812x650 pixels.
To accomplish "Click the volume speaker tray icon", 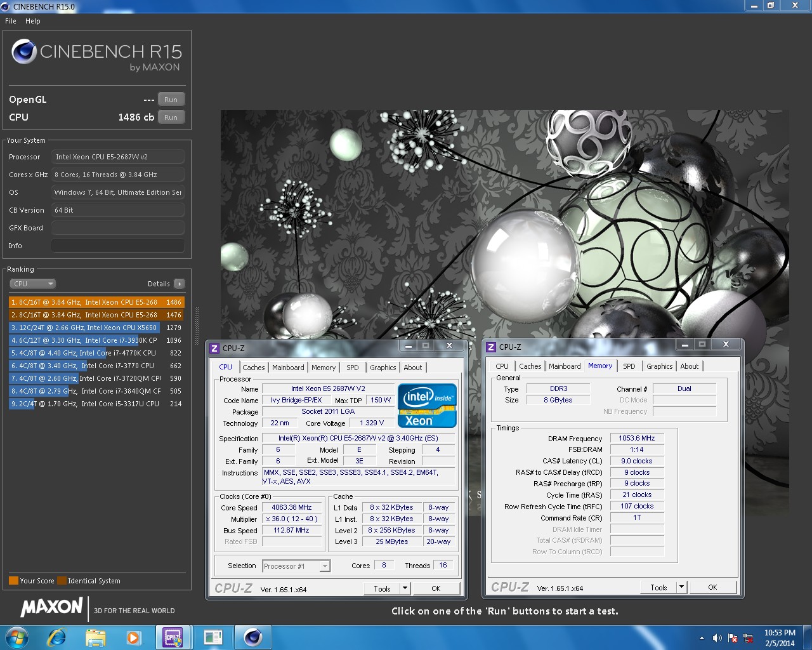I will coord(717,638).
